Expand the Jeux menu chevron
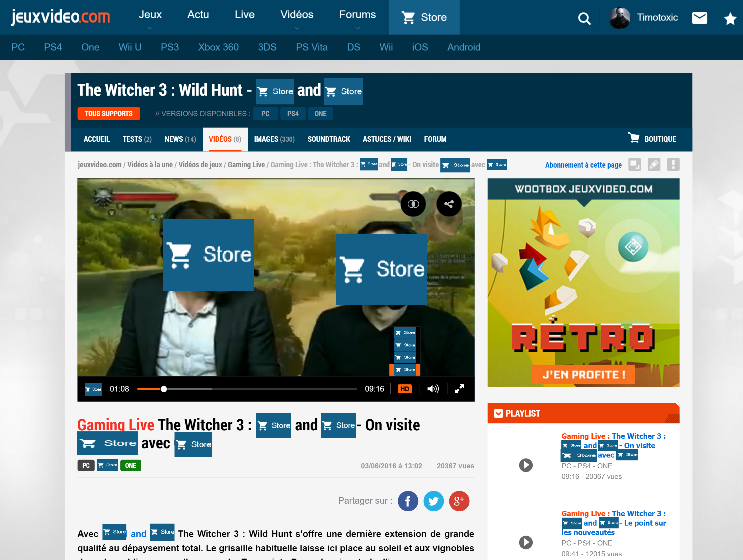 (150, 28)
